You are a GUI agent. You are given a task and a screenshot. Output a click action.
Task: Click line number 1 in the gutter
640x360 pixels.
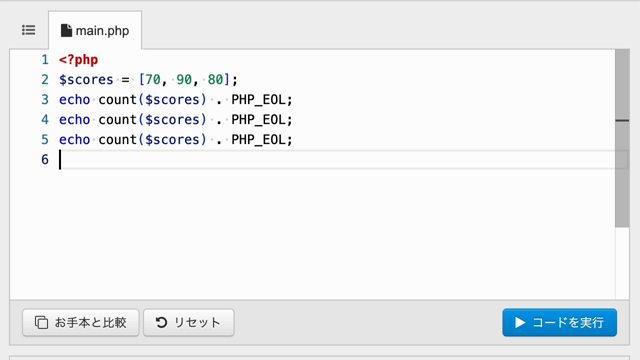[45, 60]
